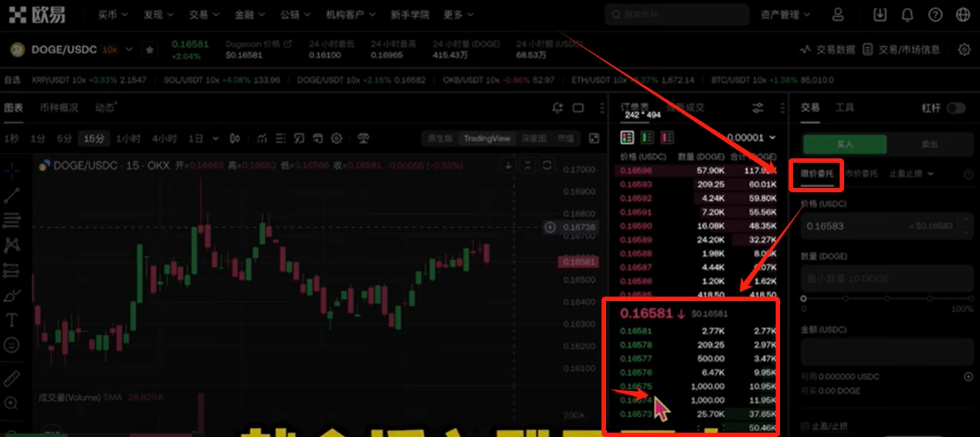The height and width of the screenshot is (437, 980).
Task: Click the green 买入 buy button
Action: (845, 144)
